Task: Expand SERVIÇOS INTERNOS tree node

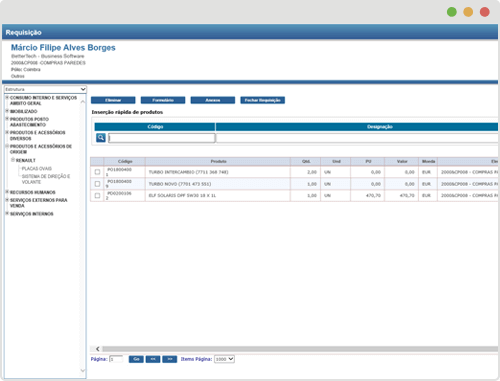Action: point(7,213)
